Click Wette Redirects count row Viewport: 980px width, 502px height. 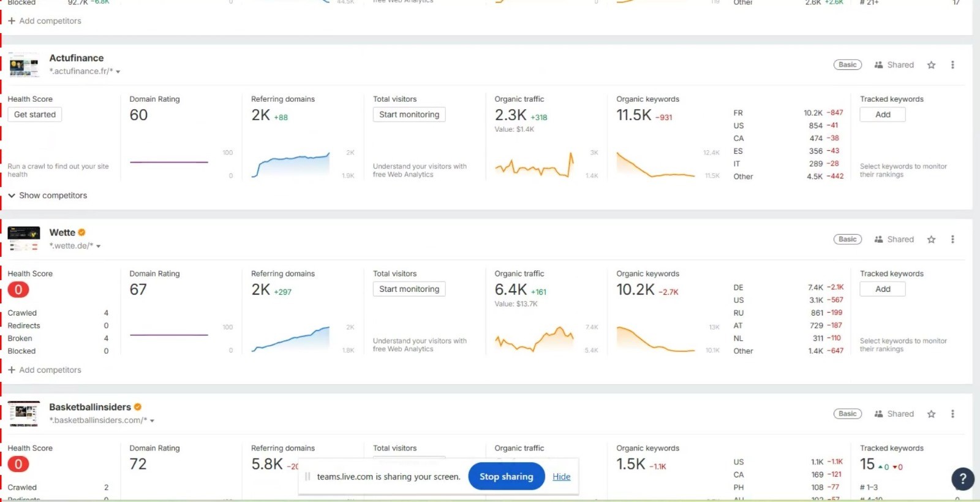click(58, 326)
